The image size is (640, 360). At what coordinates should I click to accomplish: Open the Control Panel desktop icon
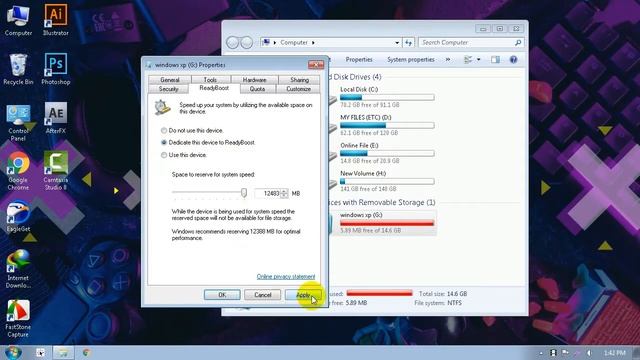[x=18, y=122]
